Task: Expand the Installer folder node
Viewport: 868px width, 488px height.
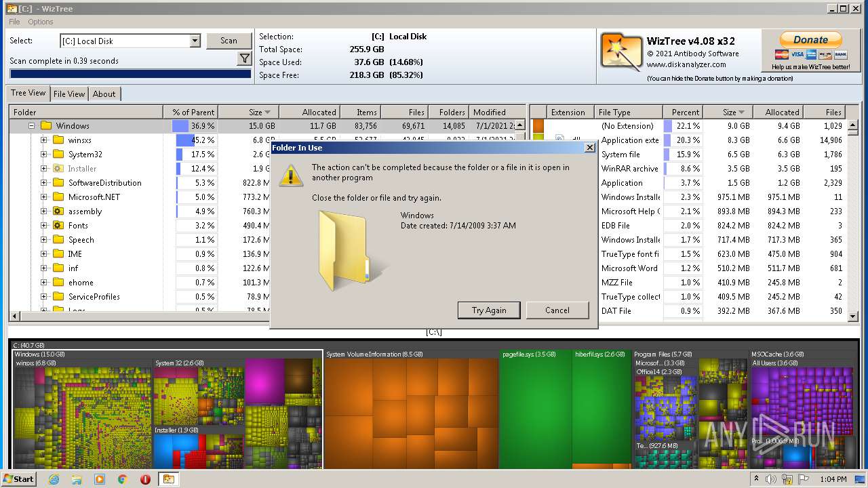Action: pyautogui.click(x=43, y=168)
